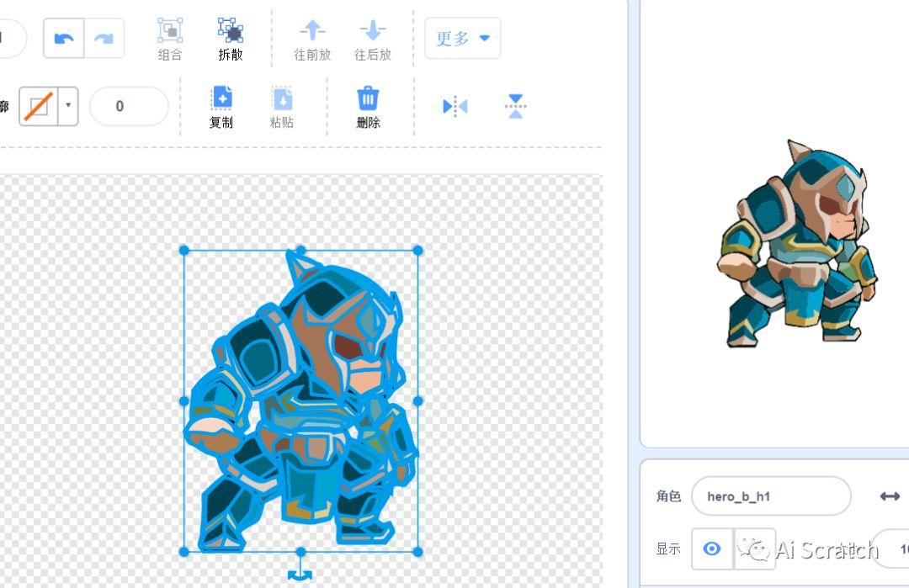Expand the outline color dropdown arrow
Viewport: 909px width, 588px height.
68,107
